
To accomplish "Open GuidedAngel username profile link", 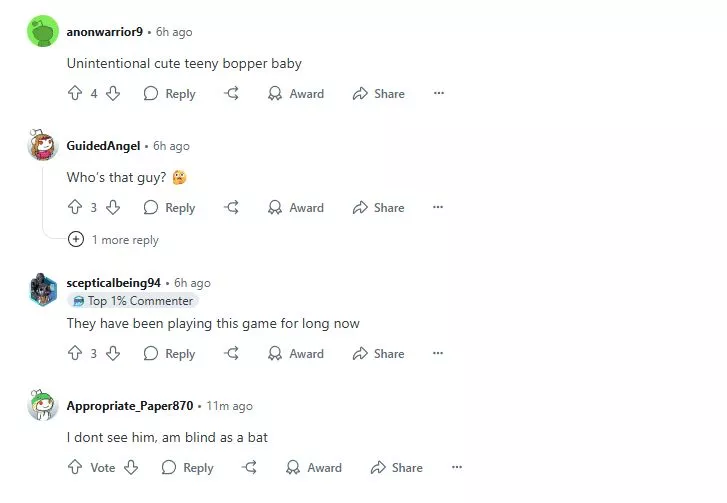I will [103, 146].
